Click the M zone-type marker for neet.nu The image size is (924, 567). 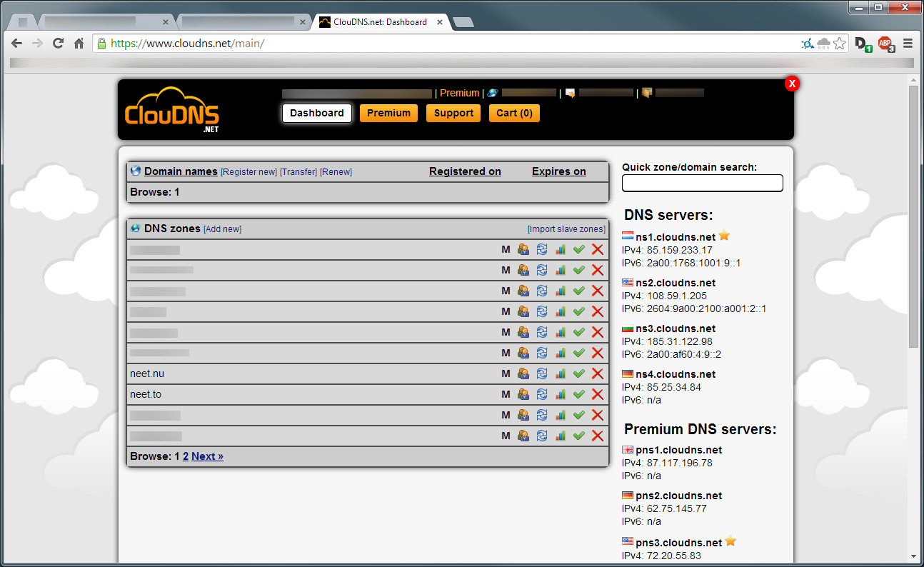tap(506, 373)
